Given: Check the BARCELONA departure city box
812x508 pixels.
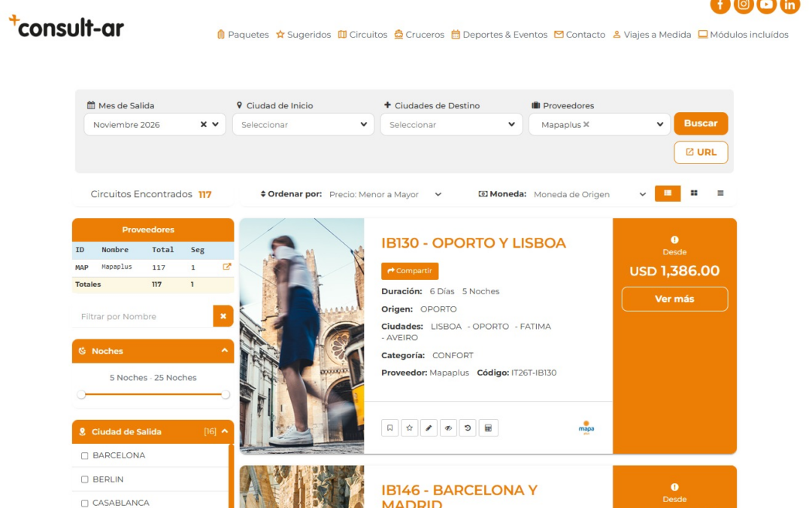Looking at the screenshot, I should pos(85,456).
